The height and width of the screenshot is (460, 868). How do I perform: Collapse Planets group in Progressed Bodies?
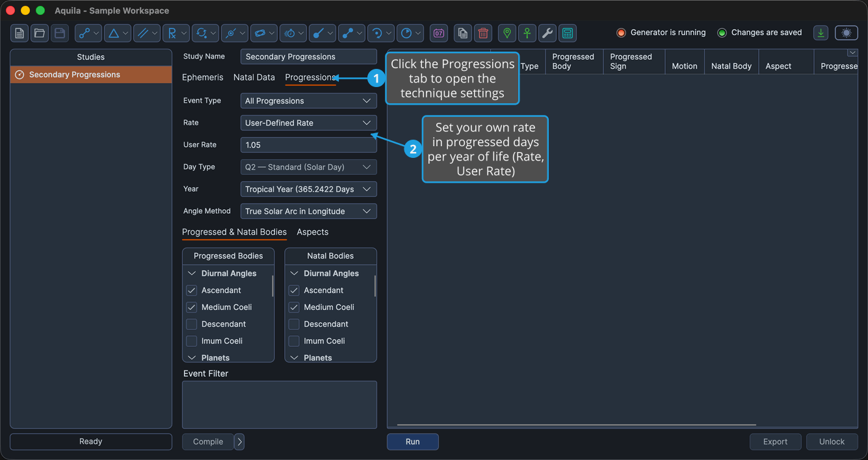[x=192, y=357]
